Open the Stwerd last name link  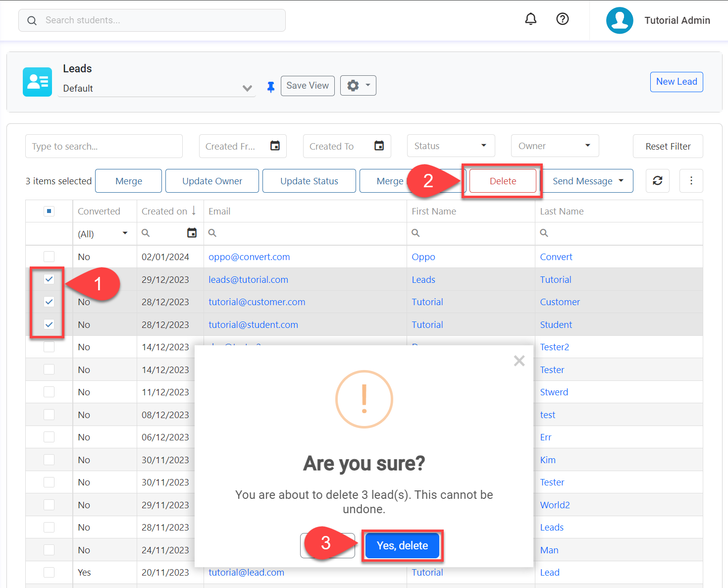pyautogui.click(x=554, y=392)
